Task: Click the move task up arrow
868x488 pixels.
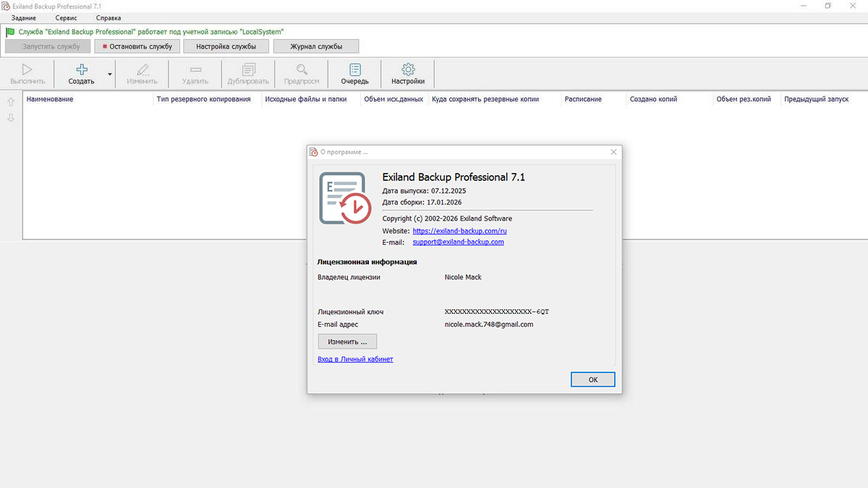Action: click(x=11, y=101)
